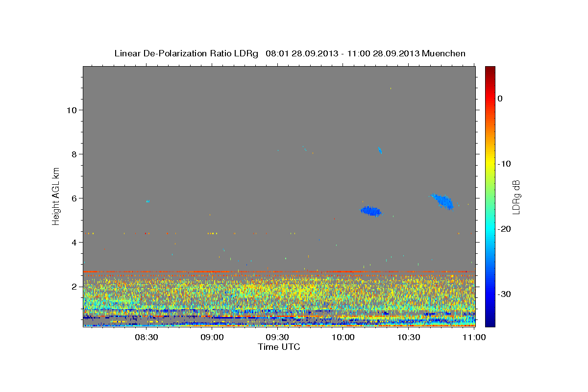This screenshot has height=392, width=588.
Task: Click the blue cloud patch near 10:45 at 6 km
Action: pos(443,201)
